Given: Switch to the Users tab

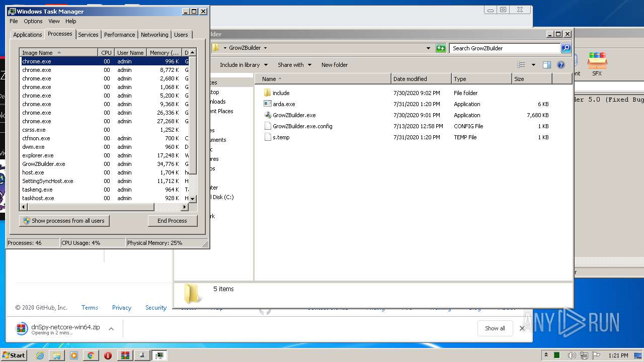Looking at the screenshot, I should [x=181, y=35].
